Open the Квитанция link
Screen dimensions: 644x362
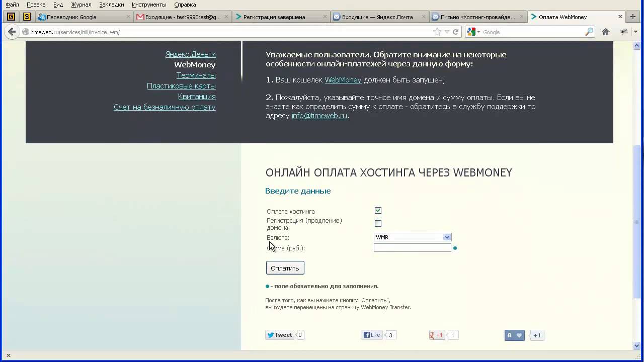point(197,97)
